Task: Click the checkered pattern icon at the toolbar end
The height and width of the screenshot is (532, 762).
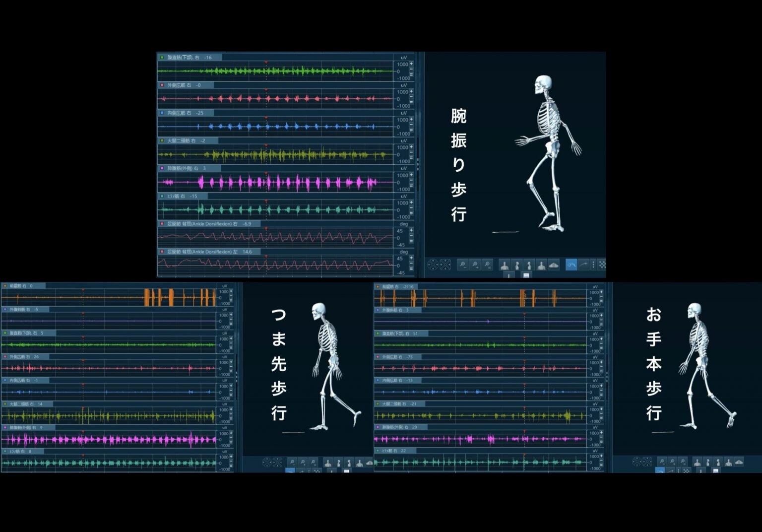Action: coord(602,265)
